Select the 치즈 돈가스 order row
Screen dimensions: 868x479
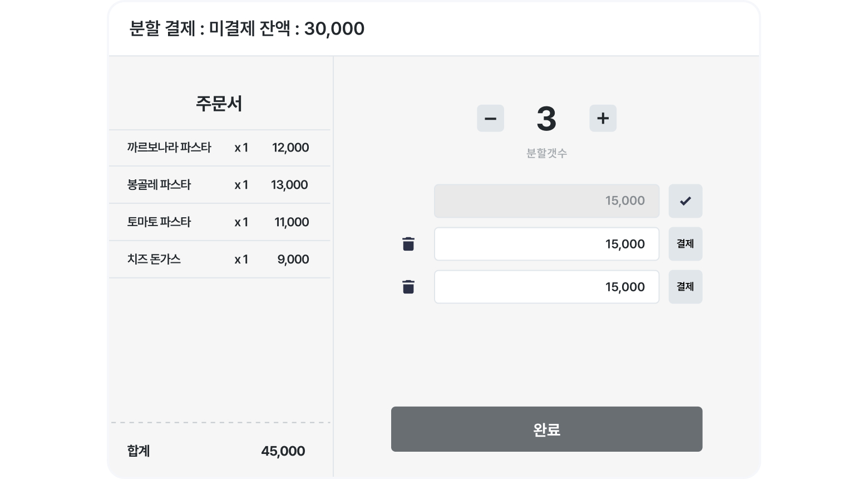pyautogui.click(x=219, y=260)
